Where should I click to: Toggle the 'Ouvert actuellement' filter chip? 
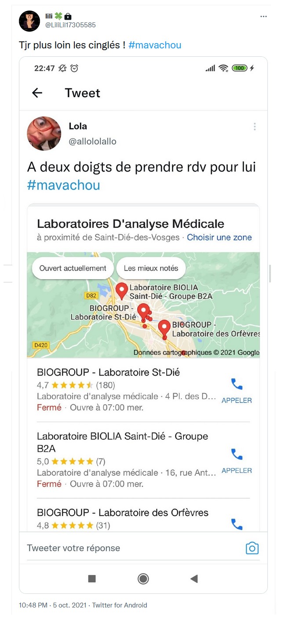pos(73,268)
